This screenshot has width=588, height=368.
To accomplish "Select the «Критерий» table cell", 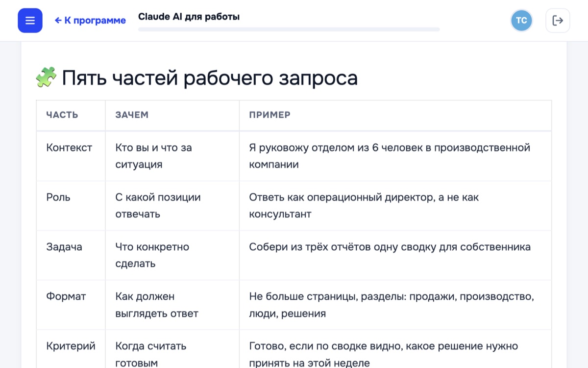I will point(71,349).
